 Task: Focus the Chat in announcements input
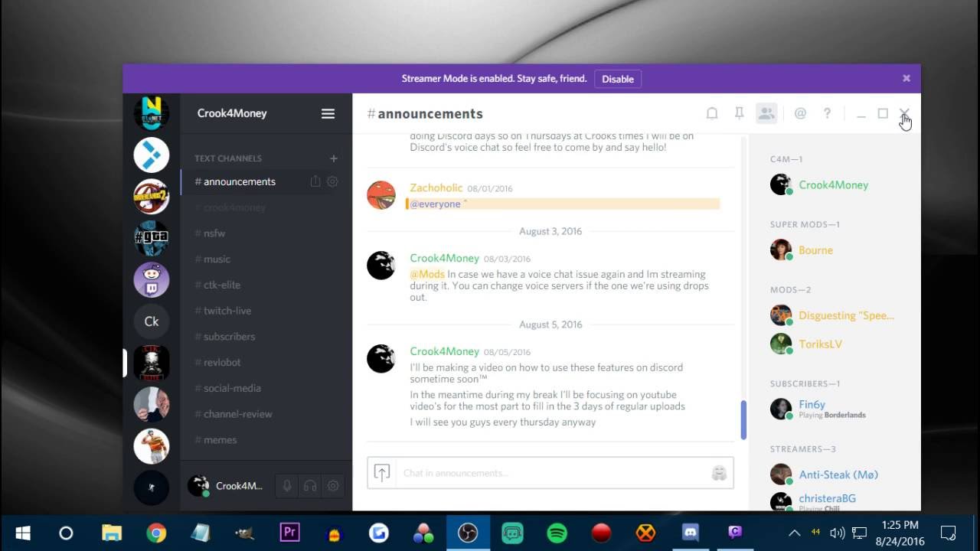pyautogui.click(x=551, y=473)
